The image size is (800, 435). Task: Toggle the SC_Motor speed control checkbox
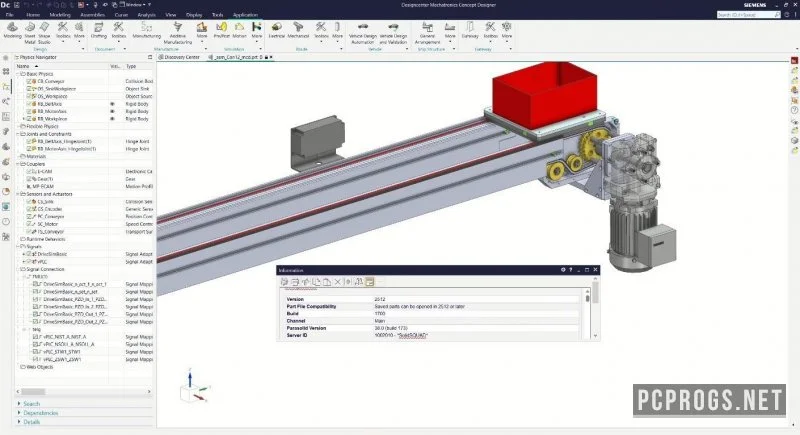[29, 224]
